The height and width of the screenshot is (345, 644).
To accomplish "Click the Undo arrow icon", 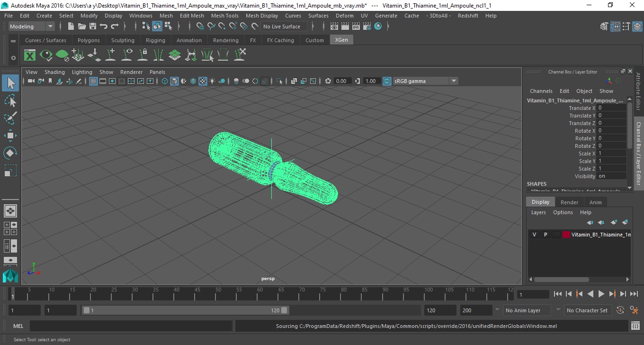I will (x=104, y=27).
